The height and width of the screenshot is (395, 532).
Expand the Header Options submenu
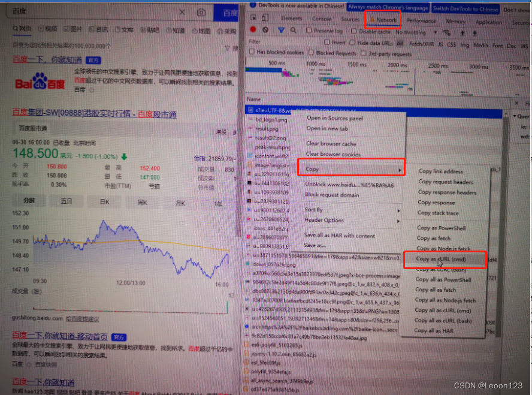click(x=351, y=220)
